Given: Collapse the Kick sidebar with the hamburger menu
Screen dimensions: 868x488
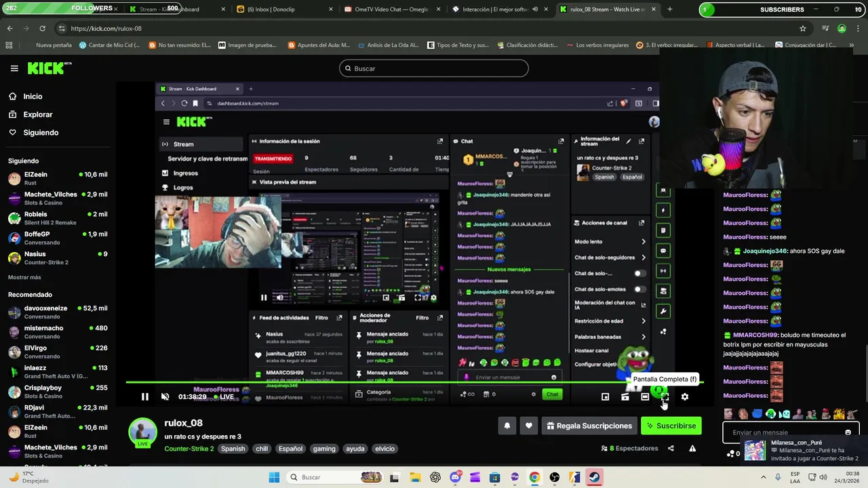Looking at the screenshot, I should (14, 68).
